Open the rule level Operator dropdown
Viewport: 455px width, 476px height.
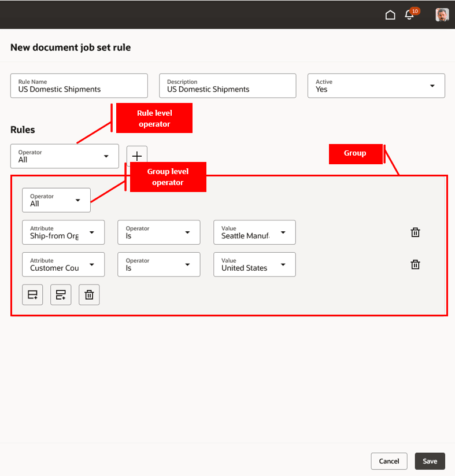(x=65, y=156)
